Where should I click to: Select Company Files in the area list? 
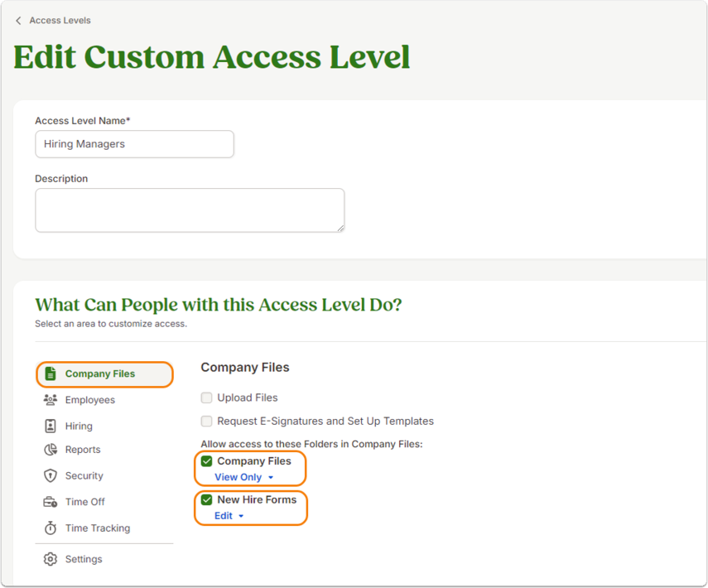[x=104, y=374]
